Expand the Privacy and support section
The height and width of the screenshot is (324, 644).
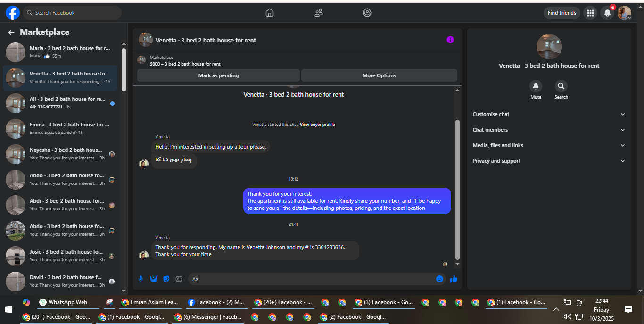pyautogui.click(x=549, y=161)
